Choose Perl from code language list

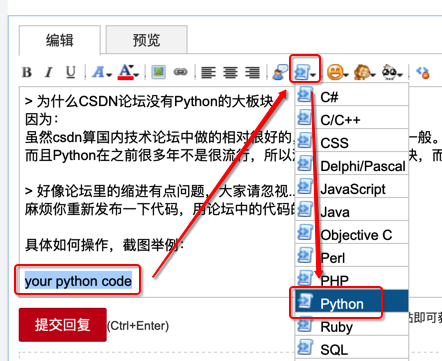352,256
